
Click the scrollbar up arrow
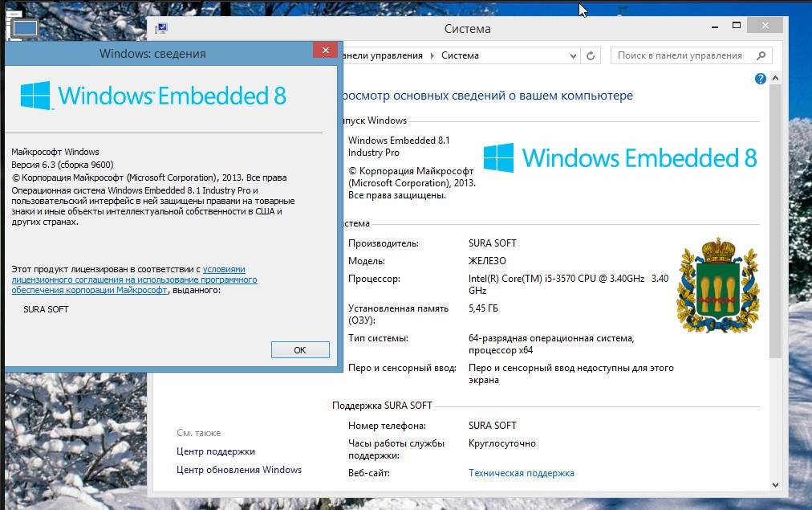pyautogui.click(x=775, y=78)
